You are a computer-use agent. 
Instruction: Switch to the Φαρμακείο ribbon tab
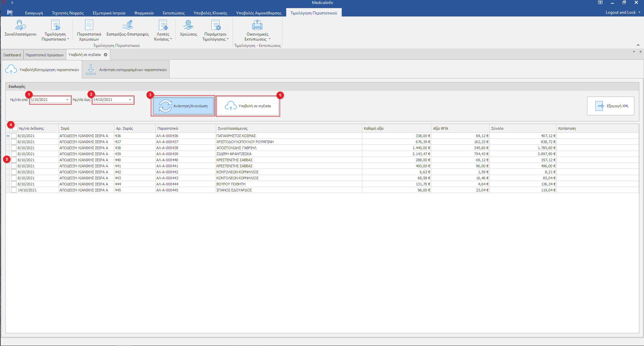pos(144,13)
